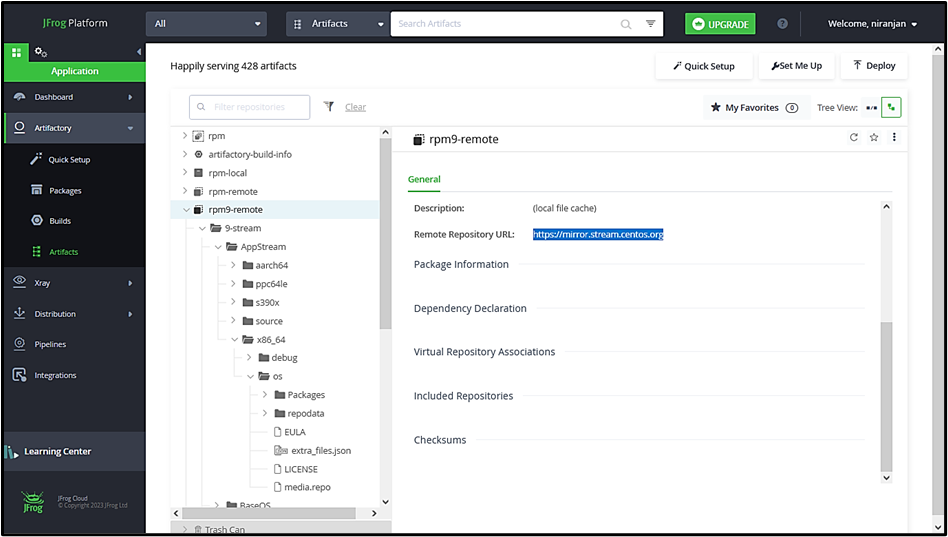Click the Pipelines icon in sidebar
The width and height of the screenshot is (948, 537).
coord(19,343)
